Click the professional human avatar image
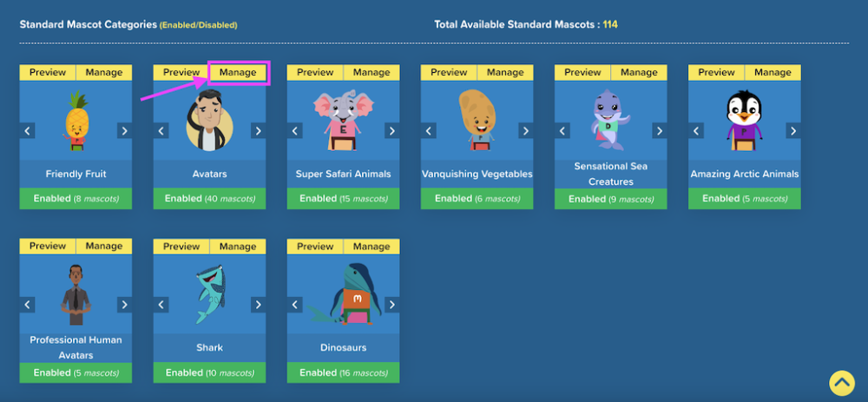The width and height of the screenshot is (868, 402). click(x=76, y=294)
